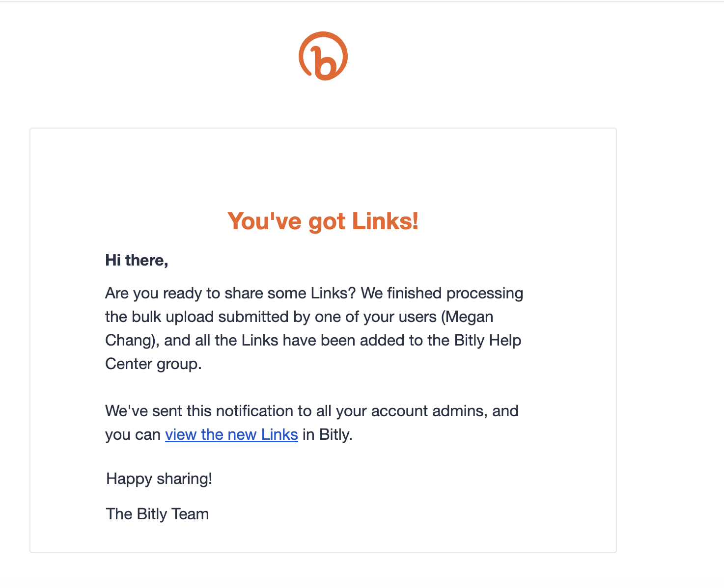Click "you can" before the blue link

(133, 435)
